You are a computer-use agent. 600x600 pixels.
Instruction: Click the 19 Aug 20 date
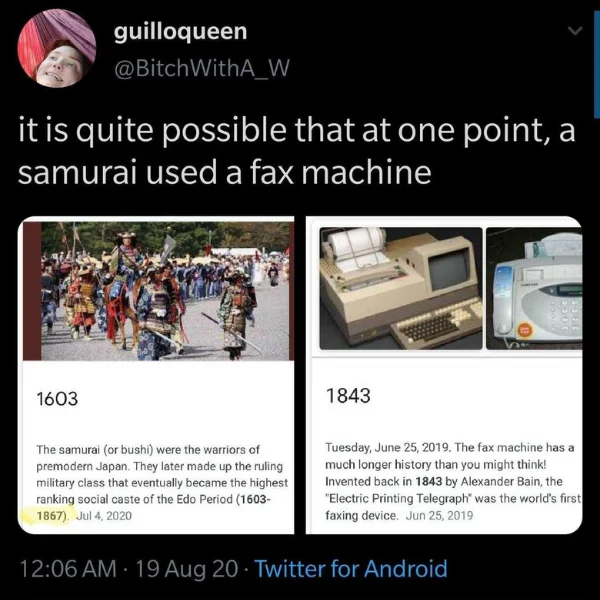coord(187,569)
